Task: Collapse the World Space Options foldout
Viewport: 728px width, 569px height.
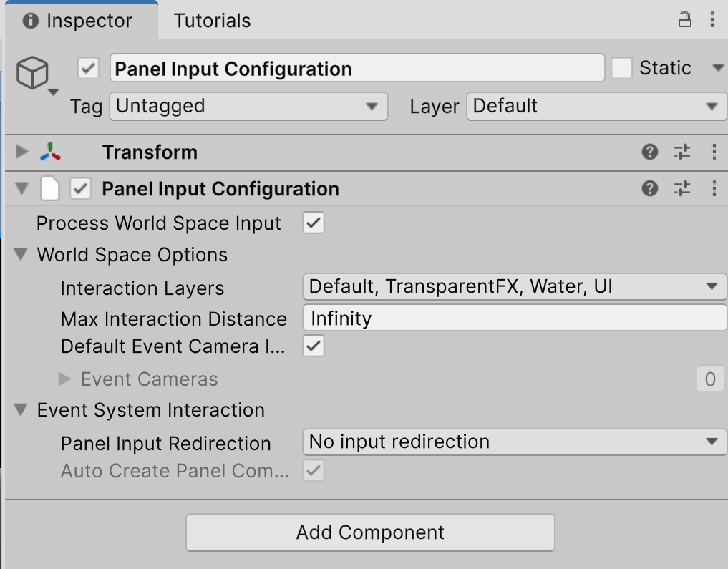Action: 20,254
